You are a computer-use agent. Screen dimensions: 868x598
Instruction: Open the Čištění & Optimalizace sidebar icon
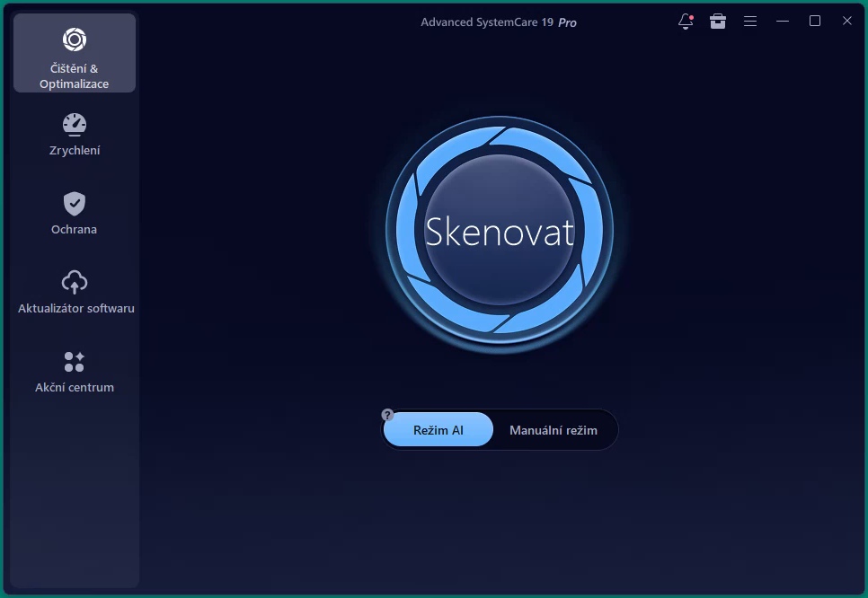click(x=75, y=40)
